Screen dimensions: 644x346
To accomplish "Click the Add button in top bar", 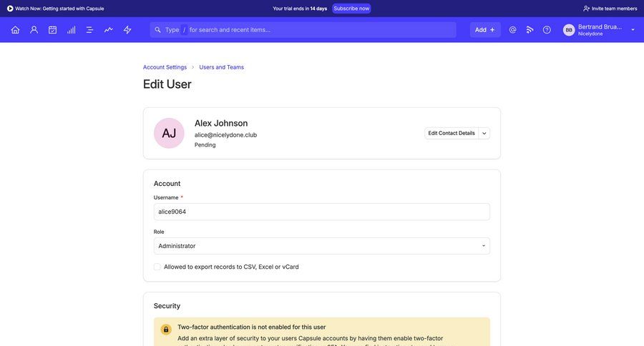I will 484,30.
